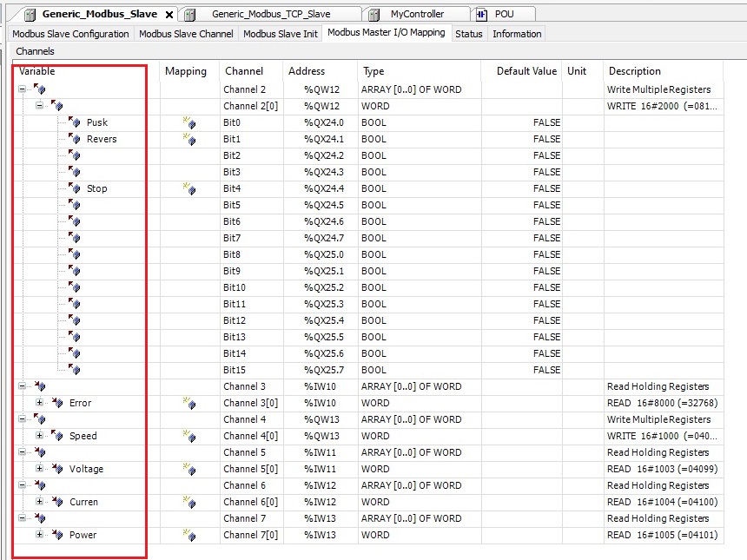Click the Power row mapping icon
Screen dimensions: 747x560
tap(188, 535)
